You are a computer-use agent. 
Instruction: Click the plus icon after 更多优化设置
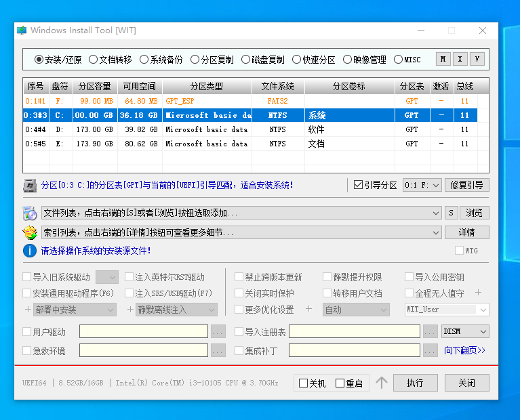coord(308,309)
